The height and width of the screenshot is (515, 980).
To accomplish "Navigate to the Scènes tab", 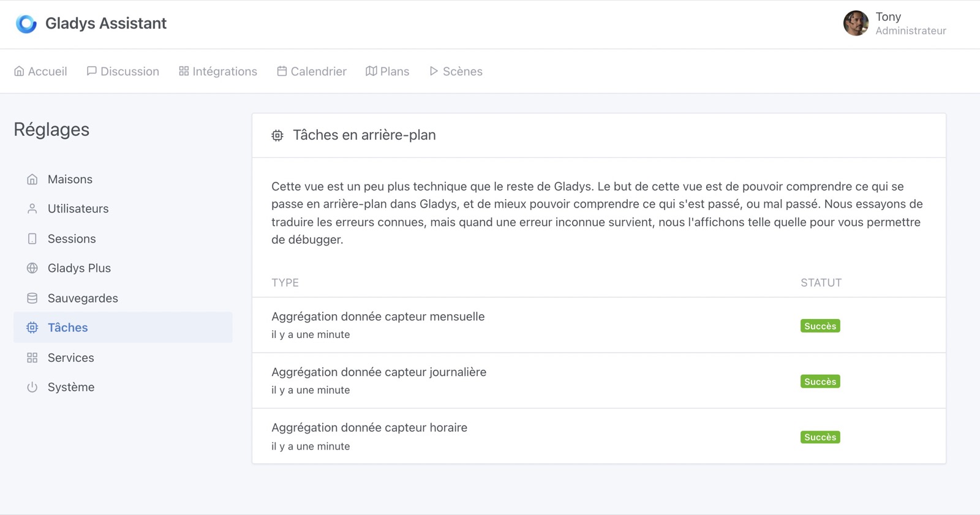I will (x=456, y=72).
